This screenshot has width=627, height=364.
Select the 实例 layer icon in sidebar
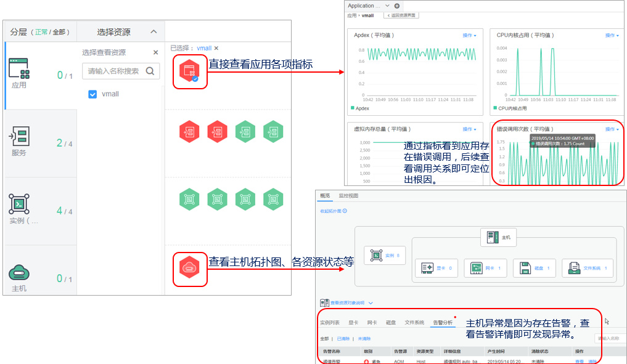19,204
